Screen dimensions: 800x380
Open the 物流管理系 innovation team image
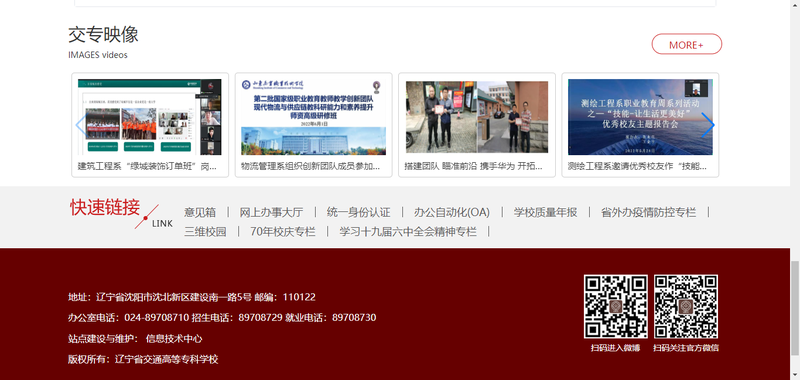313,117
